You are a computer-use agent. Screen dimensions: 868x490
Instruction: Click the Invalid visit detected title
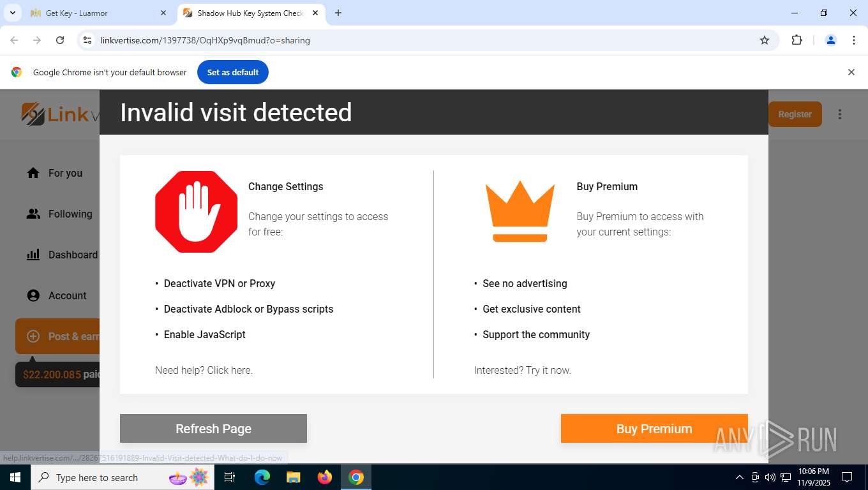[x=236, y=112]
